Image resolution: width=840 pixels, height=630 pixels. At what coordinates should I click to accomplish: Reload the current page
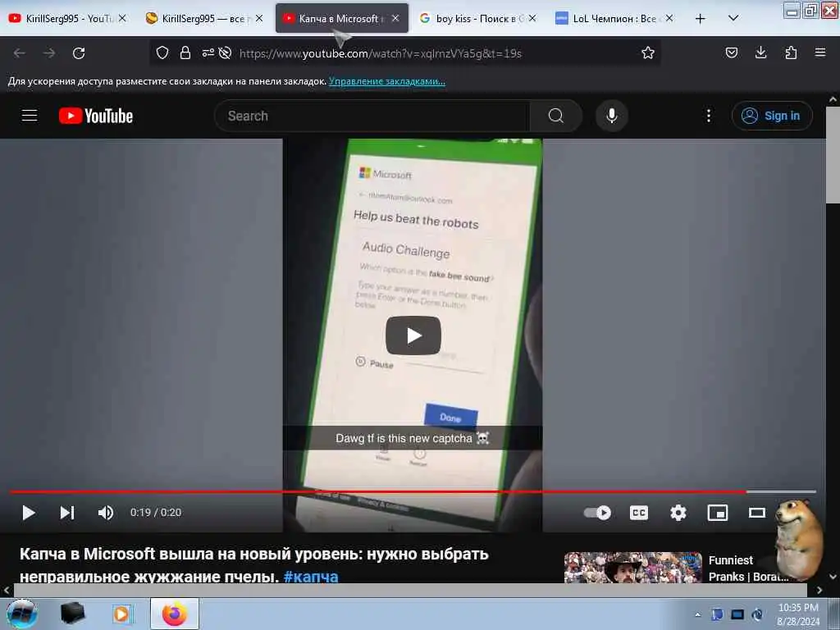(79, 53)
